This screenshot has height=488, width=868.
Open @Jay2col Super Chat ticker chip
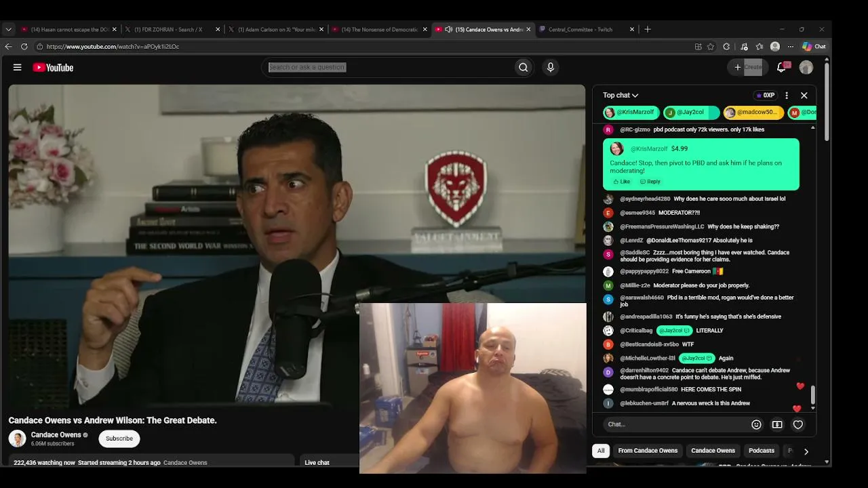click(x=691, y=113)
